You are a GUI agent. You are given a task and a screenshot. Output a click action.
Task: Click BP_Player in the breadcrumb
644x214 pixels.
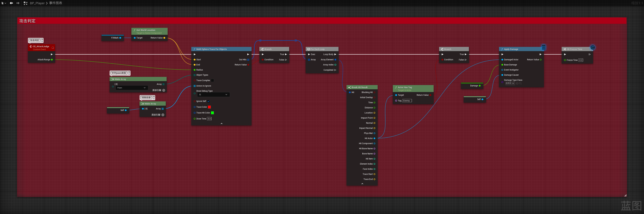(x=37, y=3)
